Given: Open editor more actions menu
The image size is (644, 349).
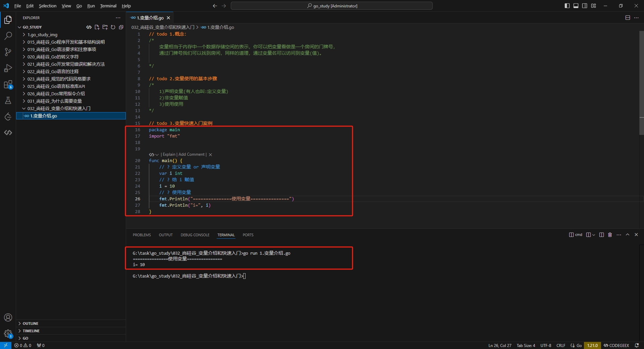Looking at the screenshot, I should point(636,18).
